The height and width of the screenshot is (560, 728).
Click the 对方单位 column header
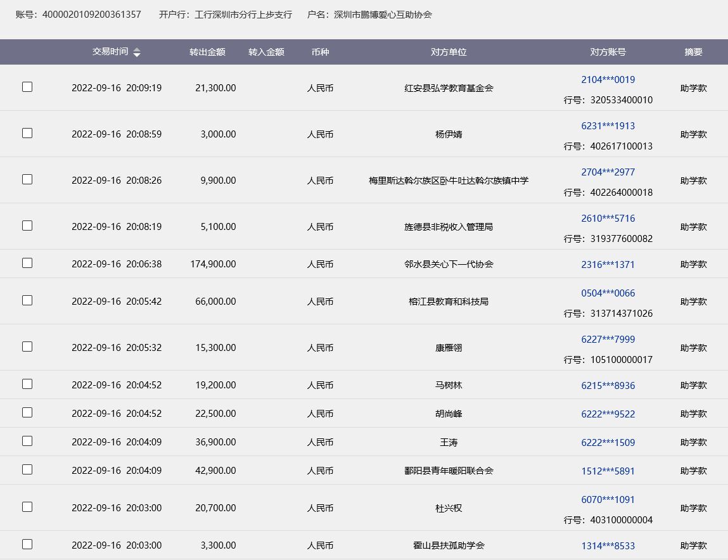(x=449, y=53)
